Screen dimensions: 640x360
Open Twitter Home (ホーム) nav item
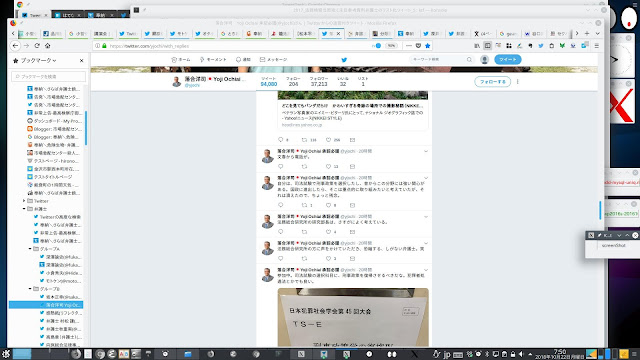[x=181, y=60]
